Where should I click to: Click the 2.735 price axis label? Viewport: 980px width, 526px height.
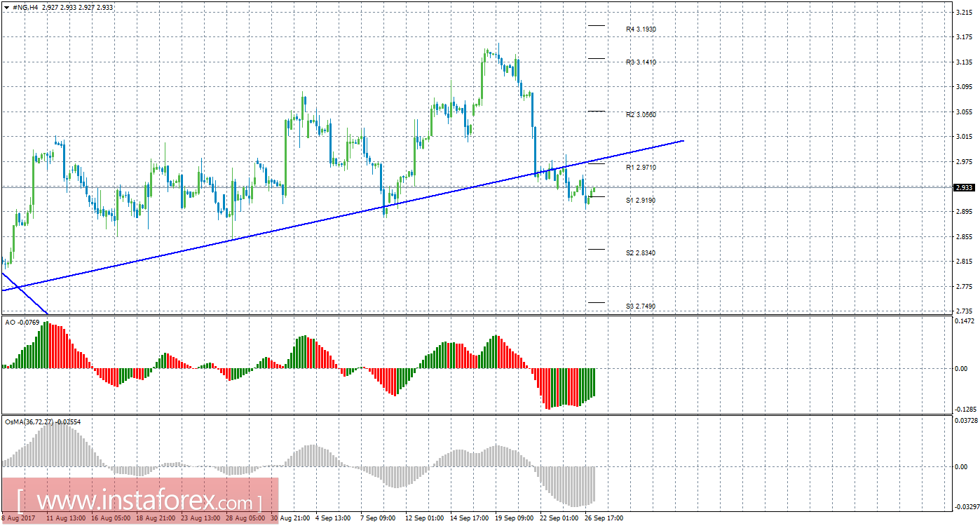[x=964, y=311]
